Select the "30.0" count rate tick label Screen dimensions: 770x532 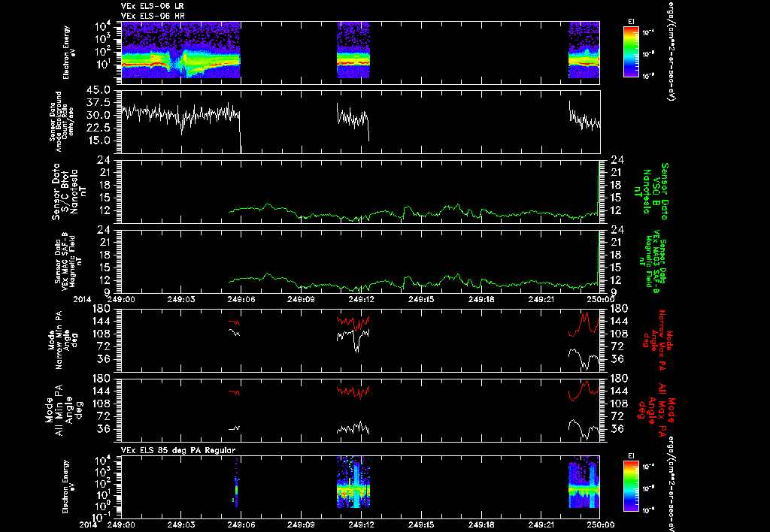(x=100, y=115)
